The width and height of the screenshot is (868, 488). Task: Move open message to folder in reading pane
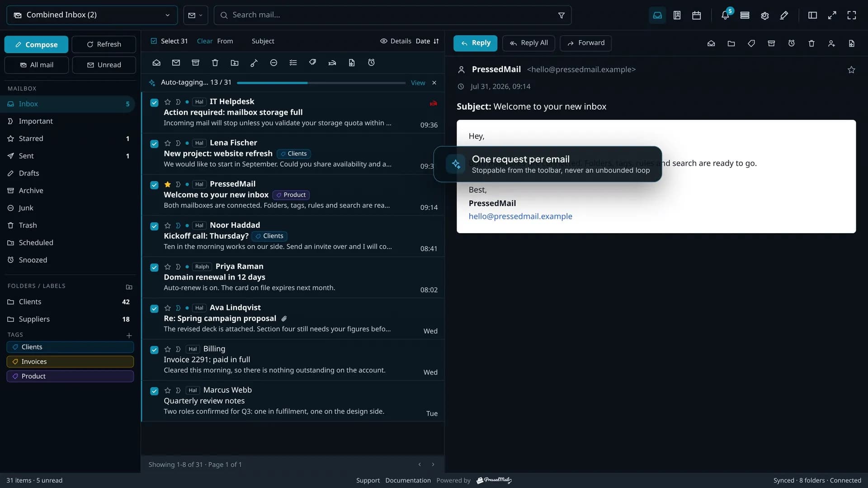pyautogui.click(x=731, y=43)
